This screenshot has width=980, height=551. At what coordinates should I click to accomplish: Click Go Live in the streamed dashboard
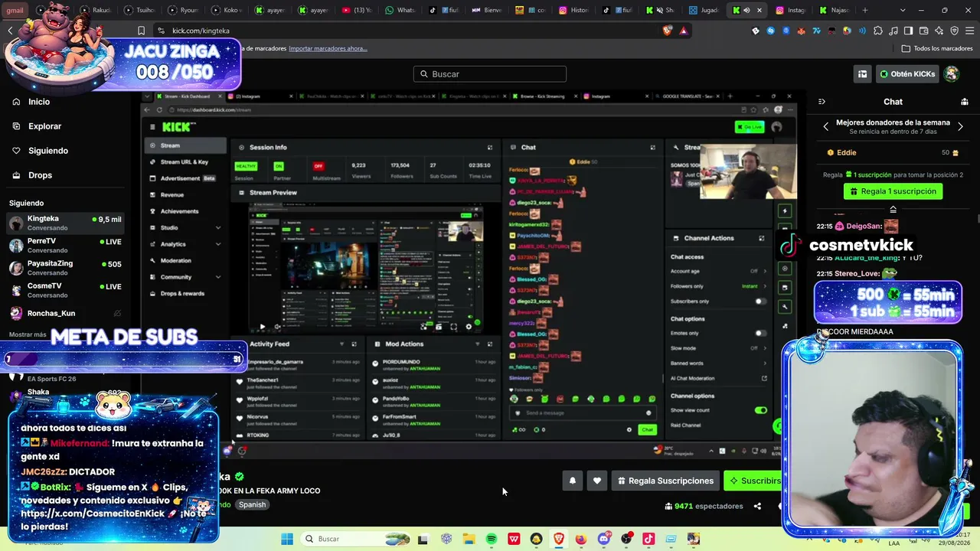[x=750, y=127]
